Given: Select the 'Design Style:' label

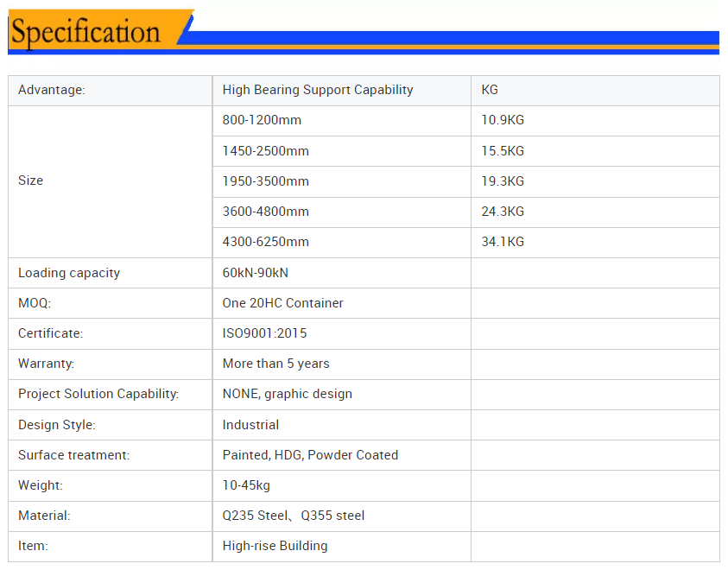Looking at the screenshot, I should pos(57,425).
